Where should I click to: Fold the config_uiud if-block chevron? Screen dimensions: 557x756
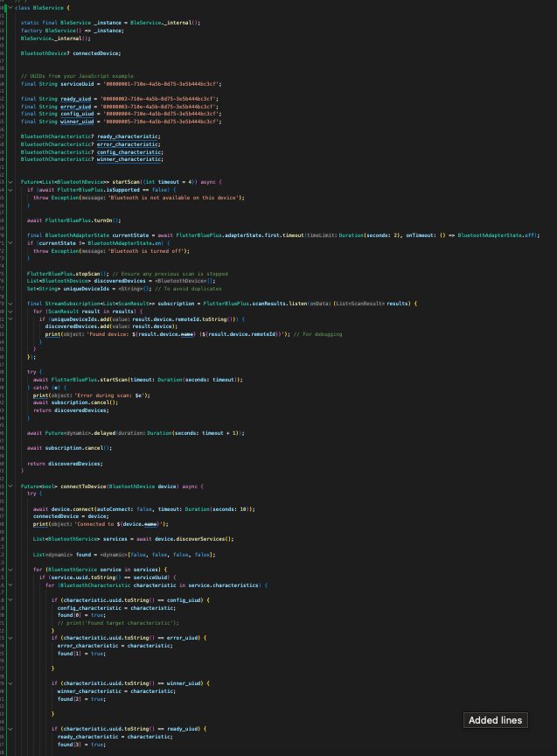[9, 599]
